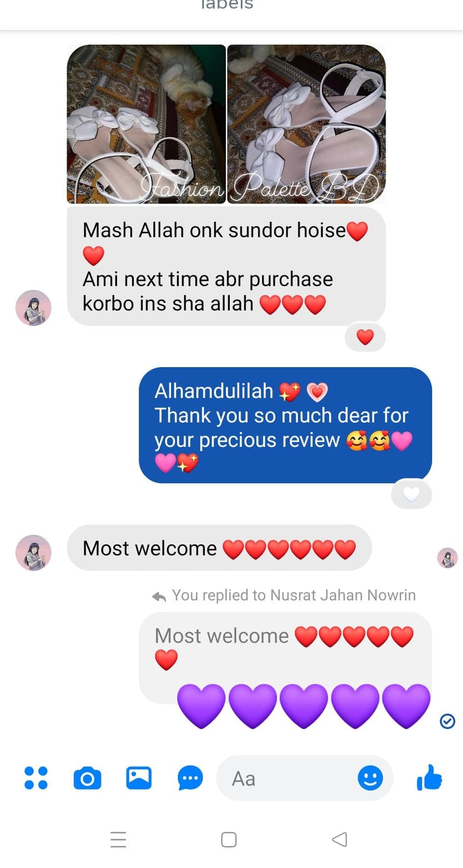Open the four-dot more options menu
The height and width of the screenshot is (868, 463).
[36, 778]
